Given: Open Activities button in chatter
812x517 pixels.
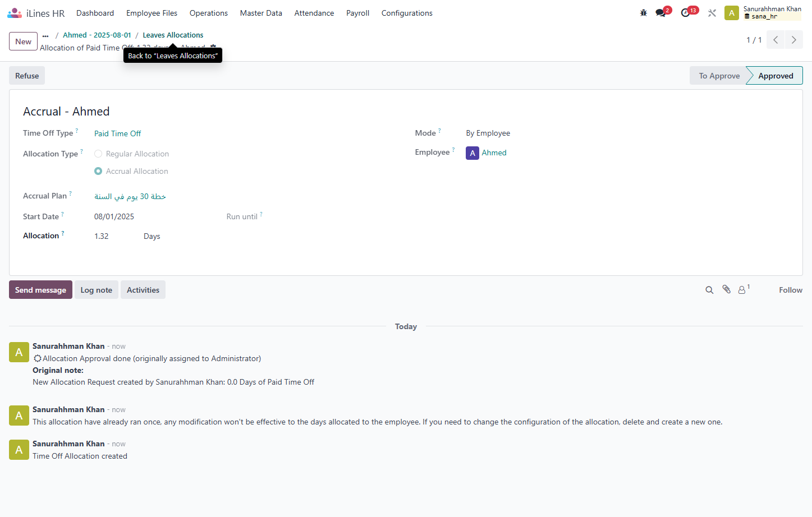Looking at the screenshot, I should (143, 290).
